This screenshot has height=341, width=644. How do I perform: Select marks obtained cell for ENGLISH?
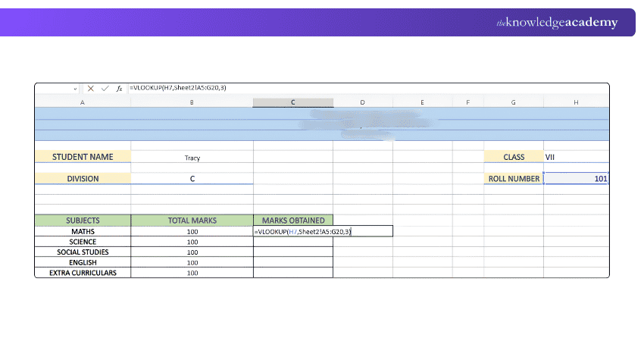pos(293,262)
